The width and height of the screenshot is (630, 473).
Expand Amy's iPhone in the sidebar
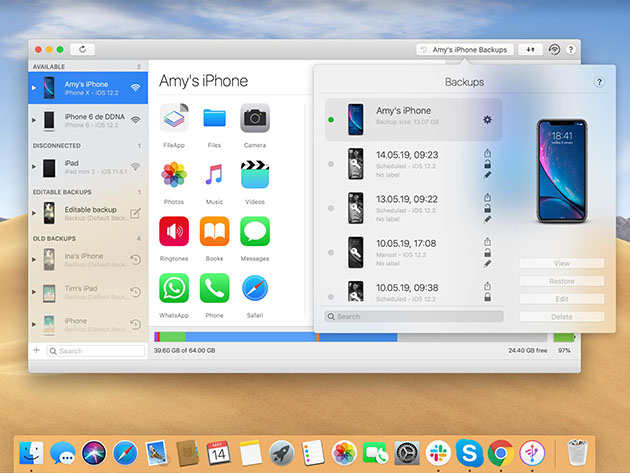click(x=34, y=88)
